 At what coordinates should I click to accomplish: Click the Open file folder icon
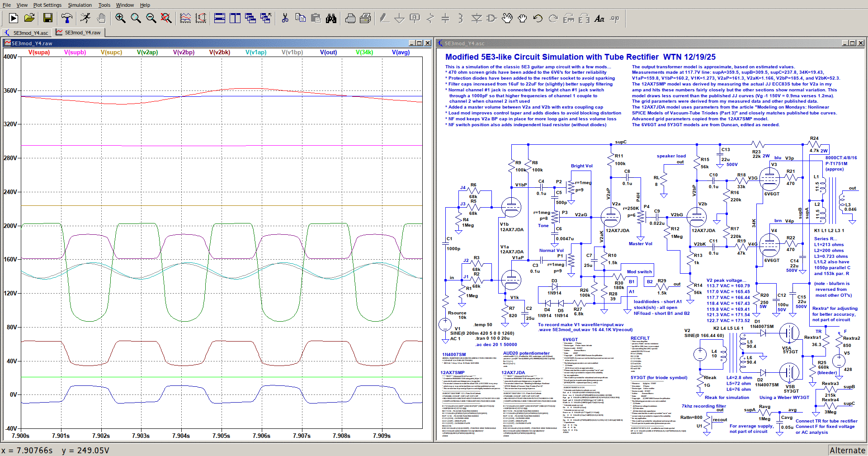click(29, 18)
